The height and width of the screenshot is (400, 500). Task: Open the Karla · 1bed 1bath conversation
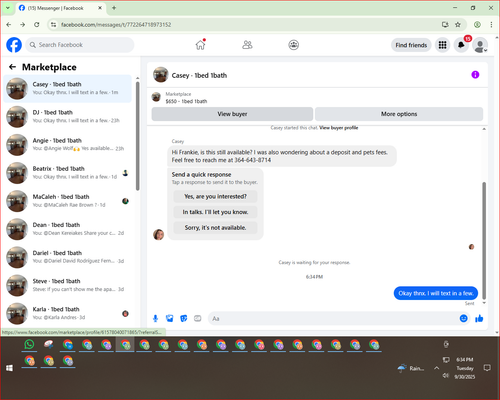[68, 313]
